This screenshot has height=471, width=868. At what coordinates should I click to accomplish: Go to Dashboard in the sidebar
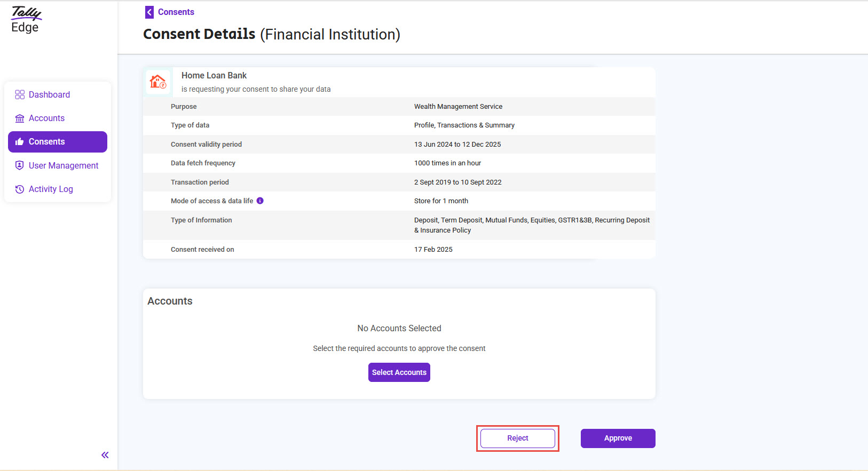pyautogui.click(x=49, y=94)
